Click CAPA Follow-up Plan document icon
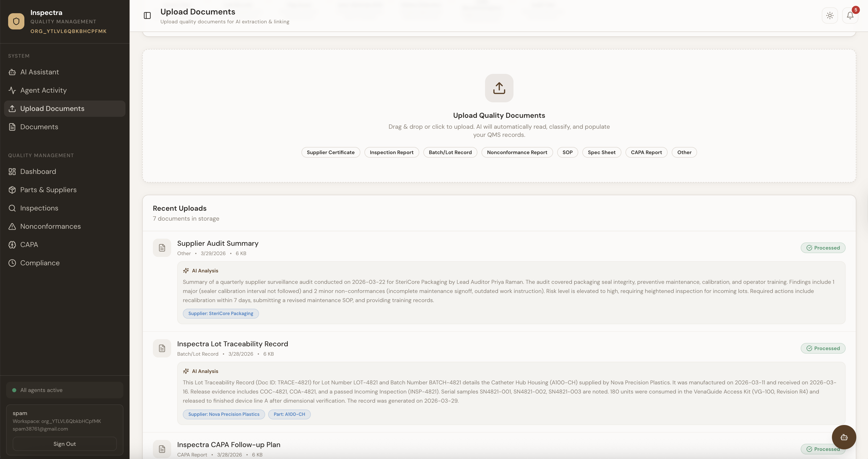The image size is (868, 459). tap(162, 449)
